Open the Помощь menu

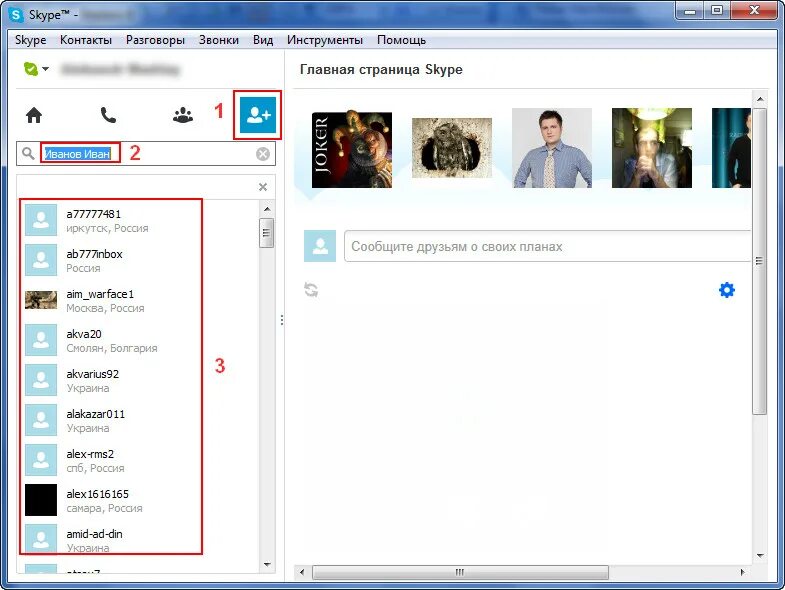(x=402, y=40)
